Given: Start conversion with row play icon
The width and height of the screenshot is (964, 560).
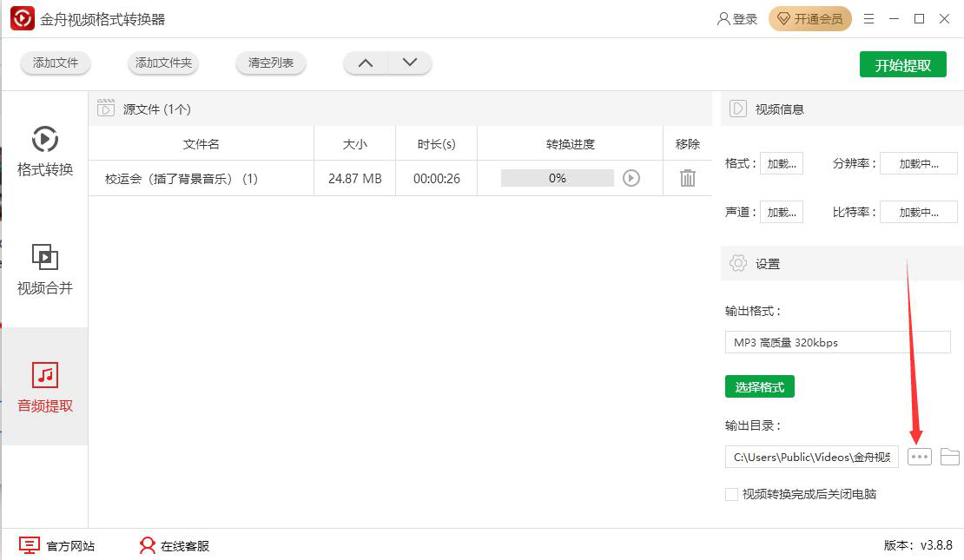Looking at the screenshot, I should pos(631,178).
